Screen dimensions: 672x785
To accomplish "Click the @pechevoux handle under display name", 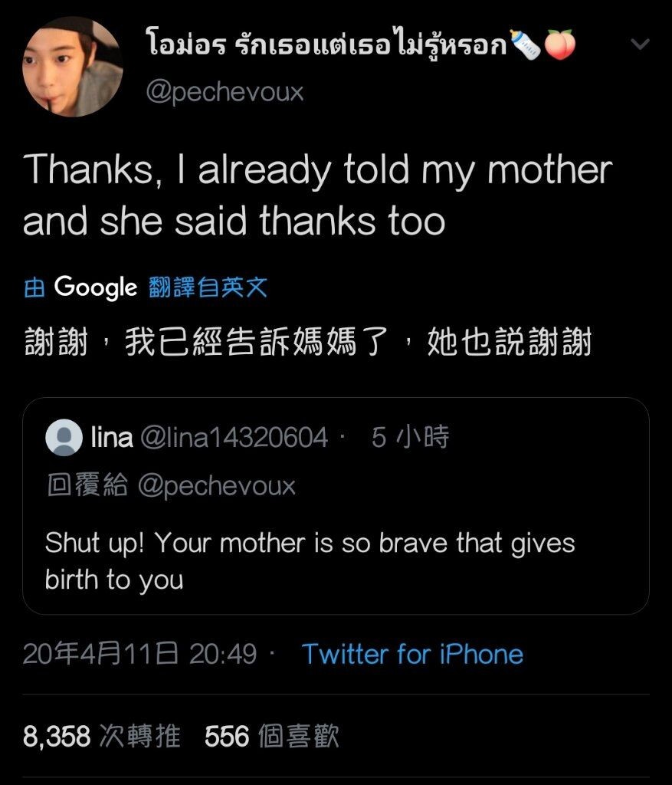I will coord(225,93).
